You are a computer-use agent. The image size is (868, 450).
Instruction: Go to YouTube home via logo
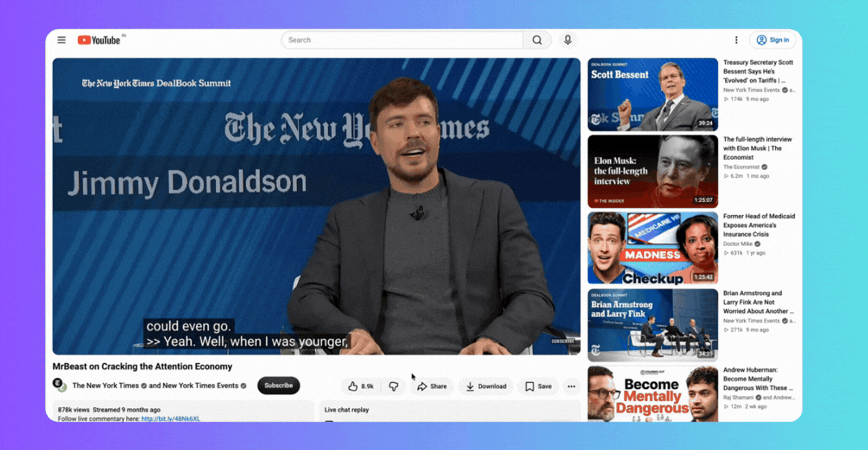[99, 40]
